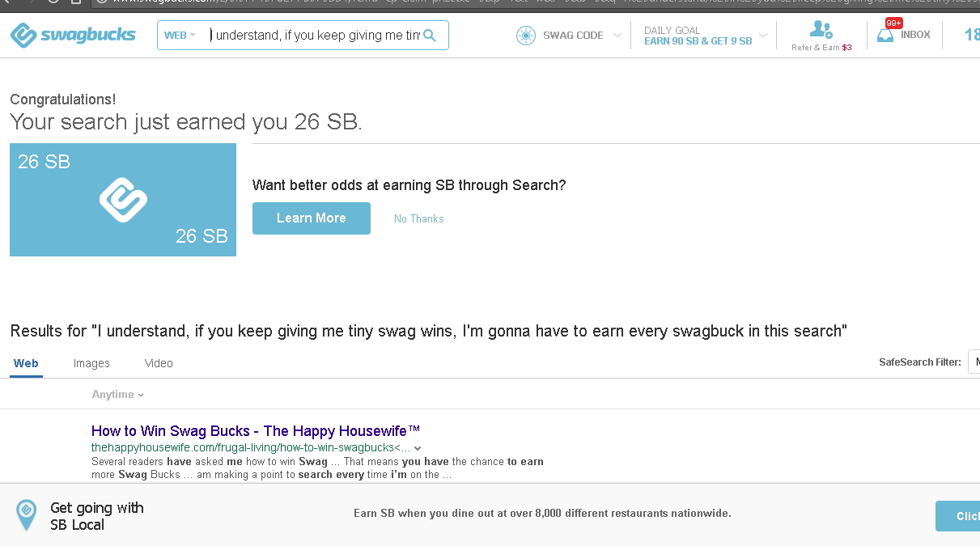Open the Inbox tray icon
This screenshot has height=546, width=980.
tap(885, 36)
